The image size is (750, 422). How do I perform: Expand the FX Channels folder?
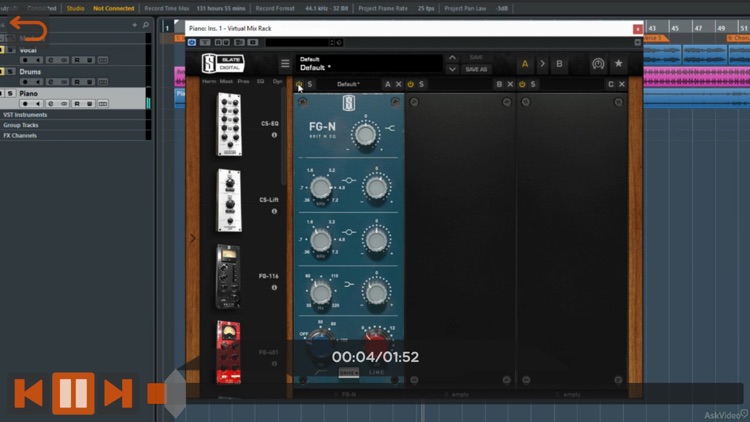point(20,136)
